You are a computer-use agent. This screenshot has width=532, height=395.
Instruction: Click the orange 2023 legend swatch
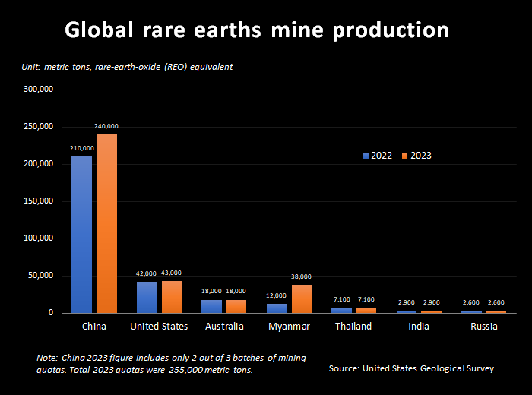(404, 156)
